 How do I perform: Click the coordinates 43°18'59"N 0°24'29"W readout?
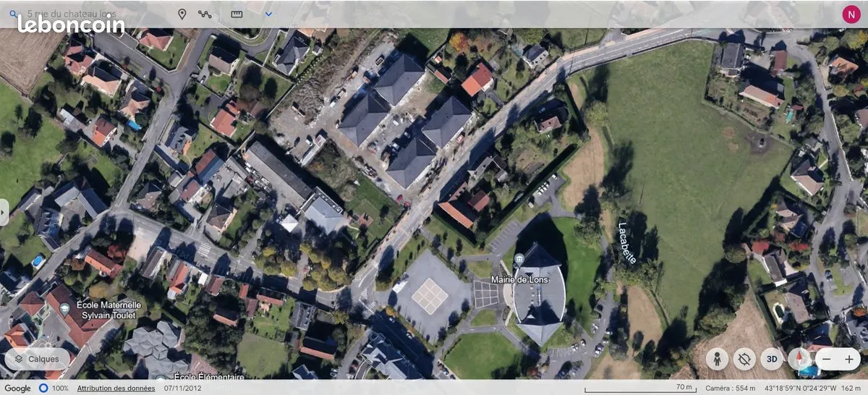[799, 388]
